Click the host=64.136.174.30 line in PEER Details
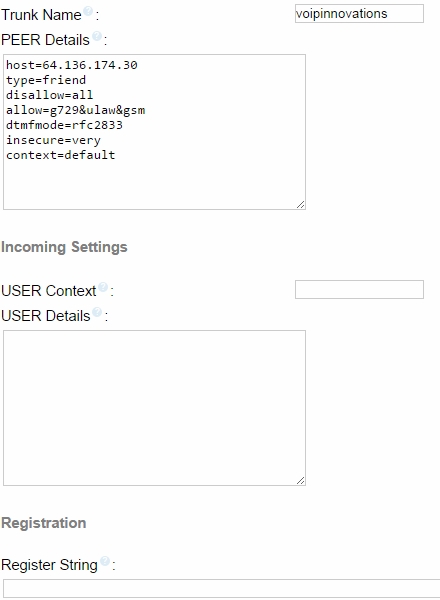The image size is (440, 600). coord(72,65)
